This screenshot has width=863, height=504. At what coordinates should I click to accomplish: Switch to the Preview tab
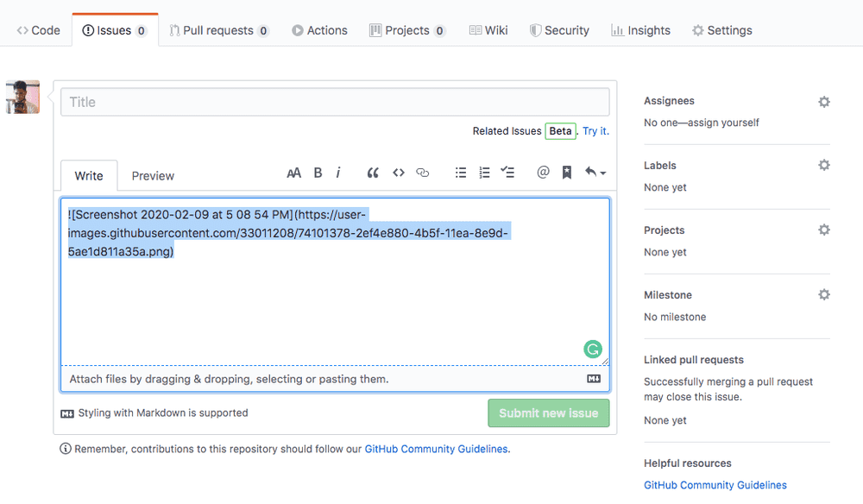pos(152,175)
